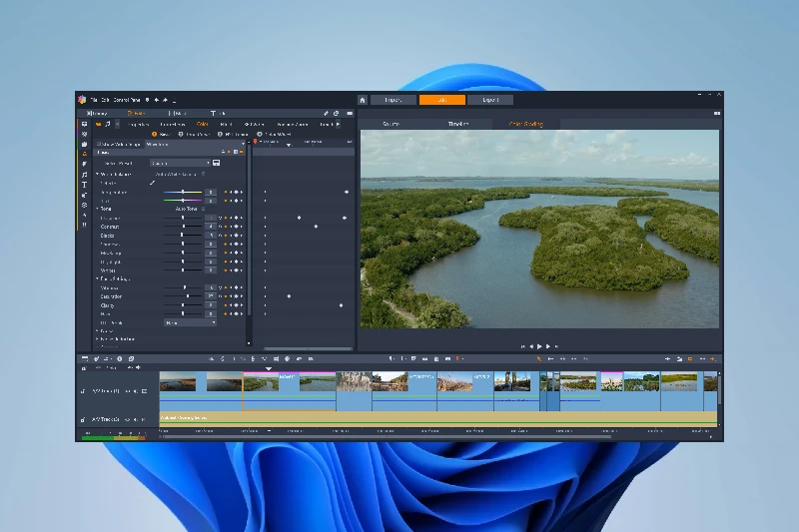The image size is (799, 532).
Task: Select the music note icon in sidebar
Action: point(85,174)
